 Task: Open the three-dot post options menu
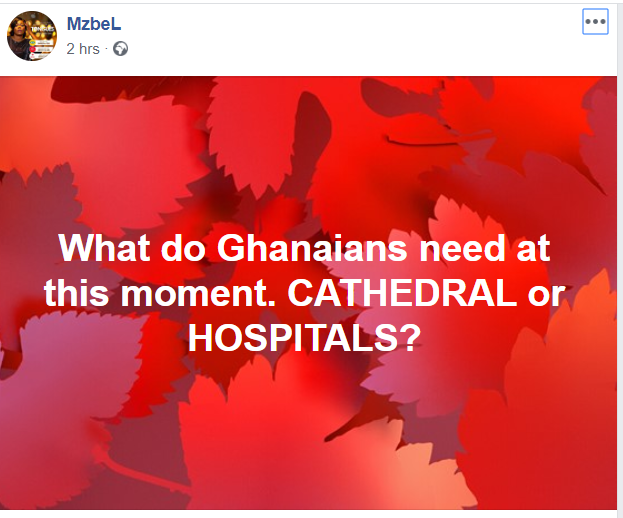[x=595, y=22]
